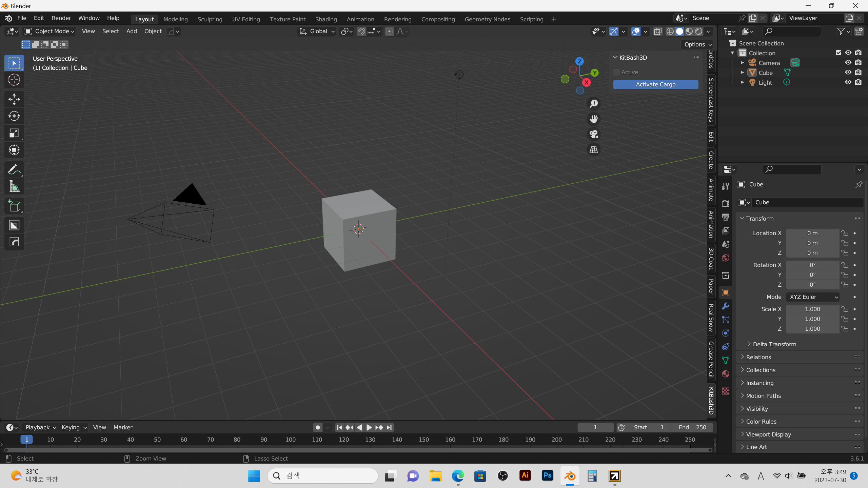Click the Scale X value field
This screenshot has height=488, width=868.
[x=812, y=309]
